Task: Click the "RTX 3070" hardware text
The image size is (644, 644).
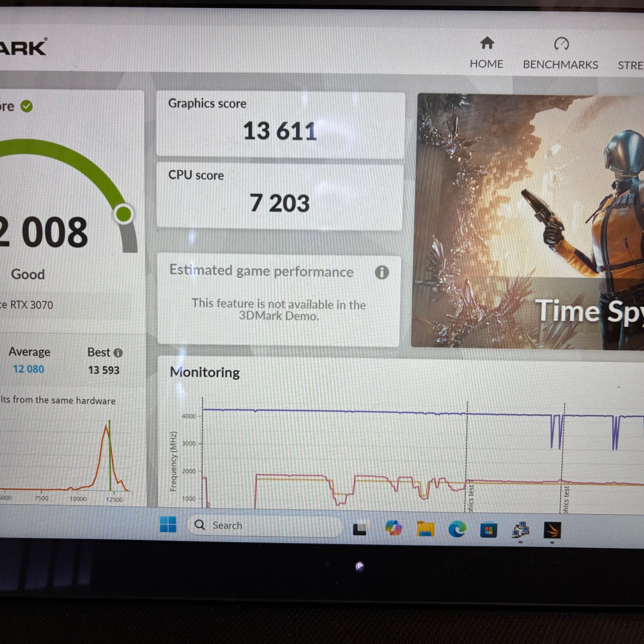Action: [x=32, y=305]
